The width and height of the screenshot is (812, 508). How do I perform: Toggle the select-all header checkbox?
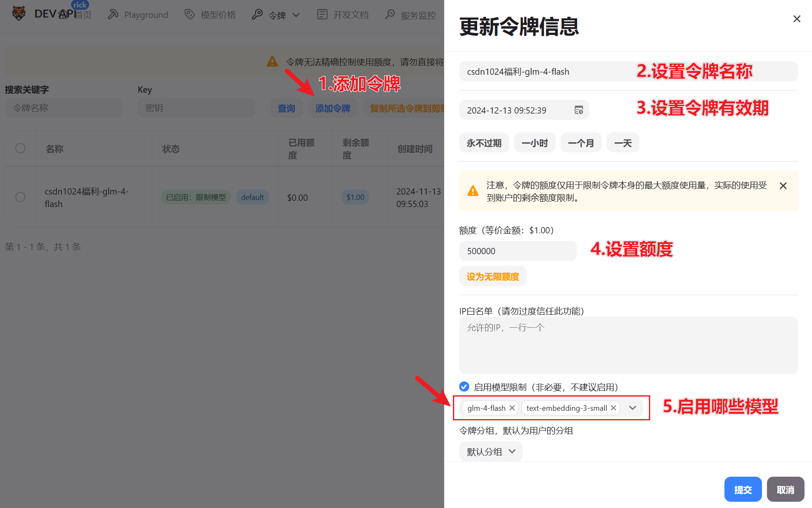click(x=20, y=149)
